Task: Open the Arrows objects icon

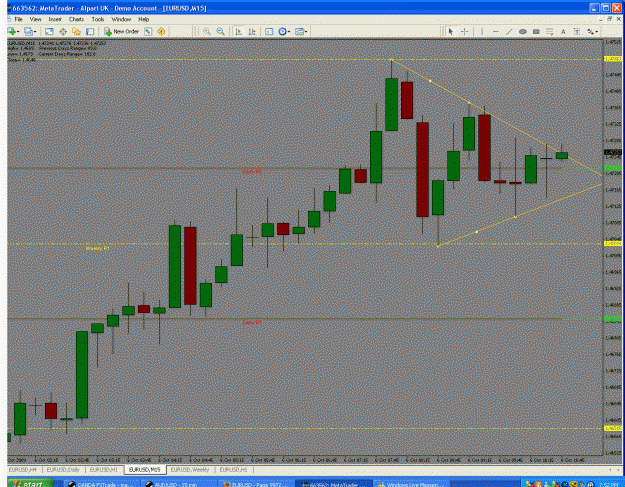Action: pyautogui.click(x=590, y=31)
